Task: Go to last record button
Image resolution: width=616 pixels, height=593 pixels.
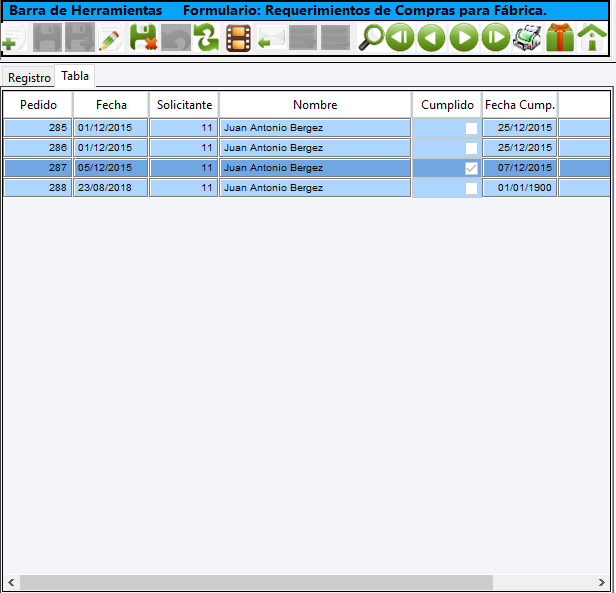Action: coord(496,38)
